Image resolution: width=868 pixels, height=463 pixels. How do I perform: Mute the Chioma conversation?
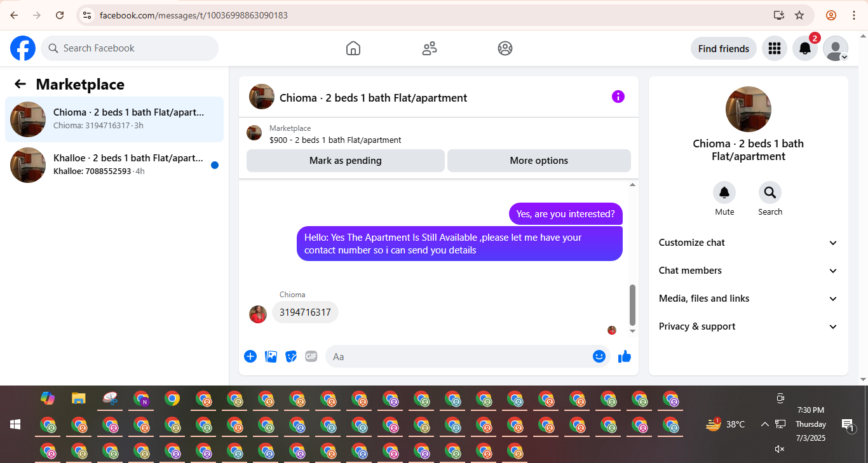[x=724, y=192]
